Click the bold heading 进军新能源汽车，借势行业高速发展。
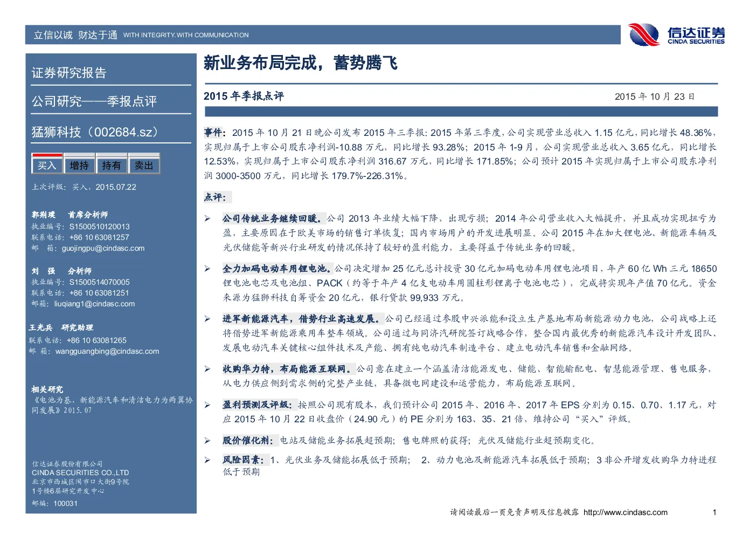 pyautogui.click(x=303, y=319)
